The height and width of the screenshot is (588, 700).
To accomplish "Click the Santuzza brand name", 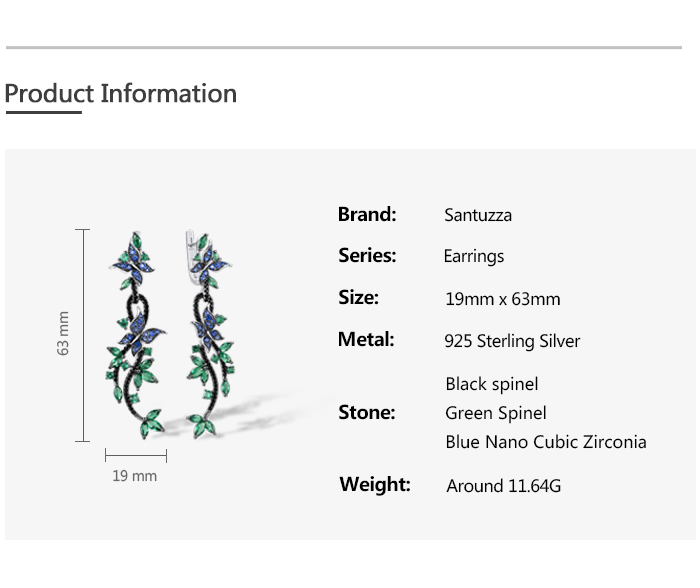I will point(478,215).
